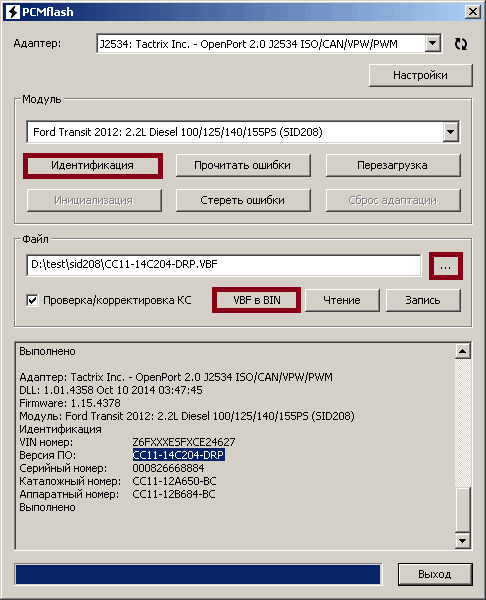Viewport: 486px width, 600px height.
Task: Click the log scrollbar up arrow
Action: [463, 351]
